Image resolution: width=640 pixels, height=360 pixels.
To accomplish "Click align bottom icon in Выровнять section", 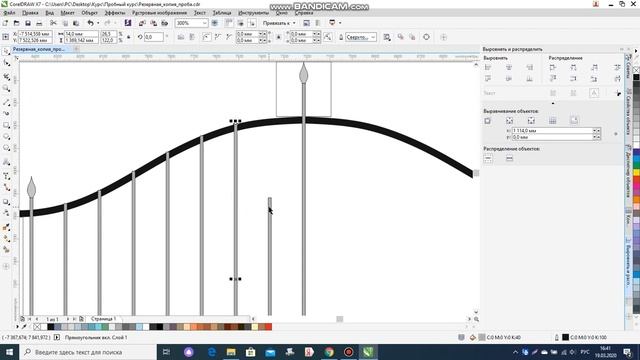I will (x=529, y=78).
